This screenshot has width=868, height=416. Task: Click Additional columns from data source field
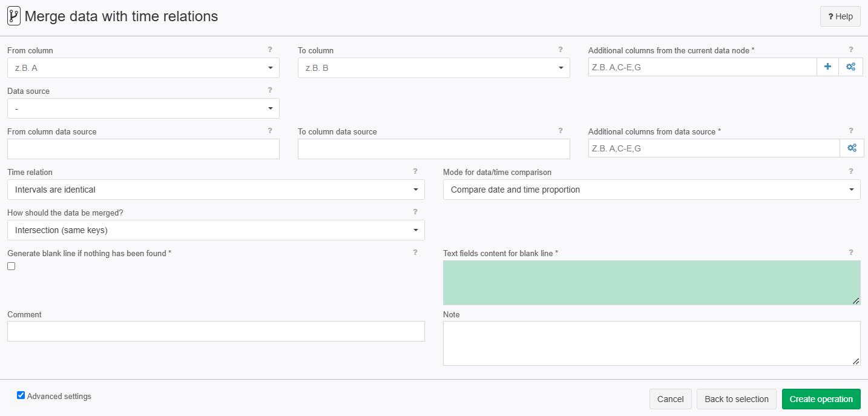point(714,148)
